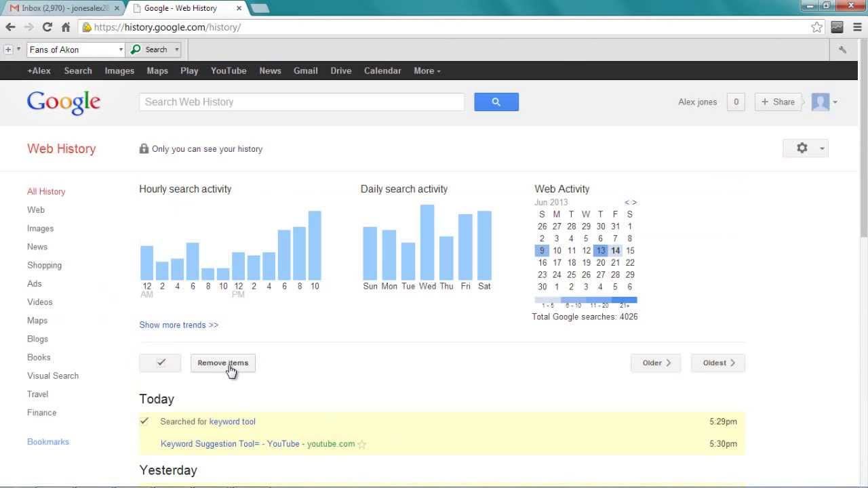Open the notifications count box showing 0
Image resolution: width=868 pixels, height=488 pixels.
click(736, 102)
